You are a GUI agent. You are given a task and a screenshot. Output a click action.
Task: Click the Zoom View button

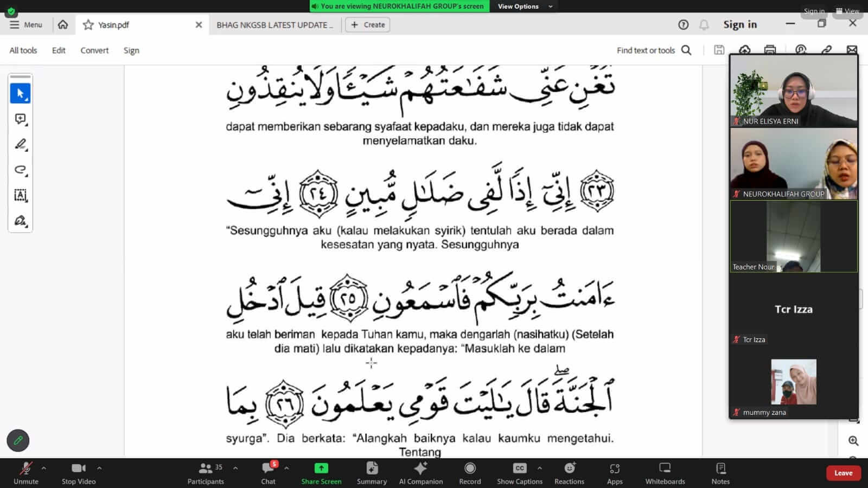[x=847, y=11]
